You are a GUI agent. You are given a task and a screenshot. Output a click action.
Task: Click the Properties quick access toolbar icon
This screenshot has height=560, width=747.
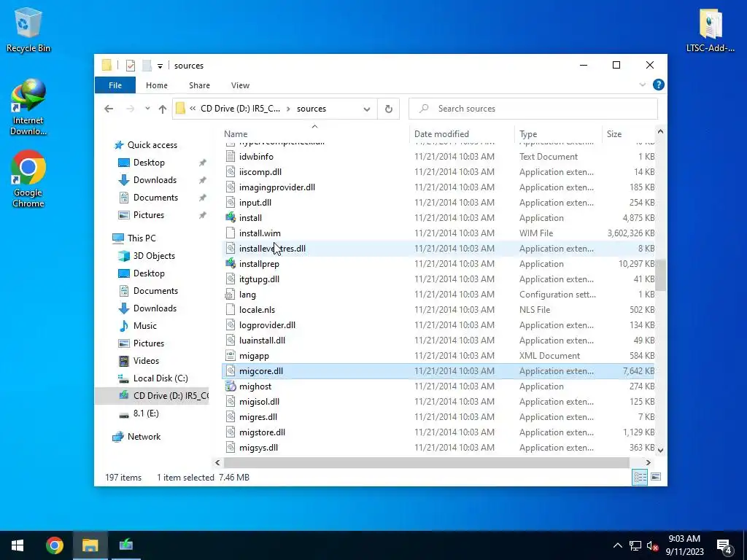click(x=130, y=66)
